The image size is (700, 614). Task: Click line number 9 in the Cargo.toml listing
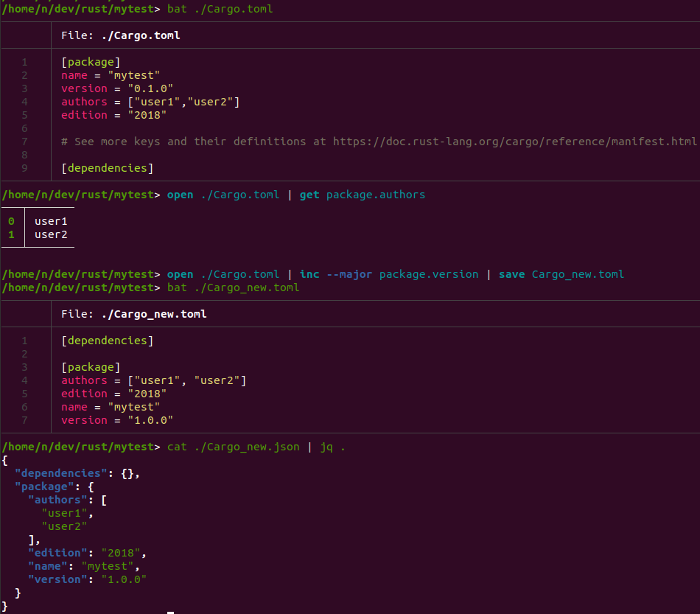[x=24, y=168]
